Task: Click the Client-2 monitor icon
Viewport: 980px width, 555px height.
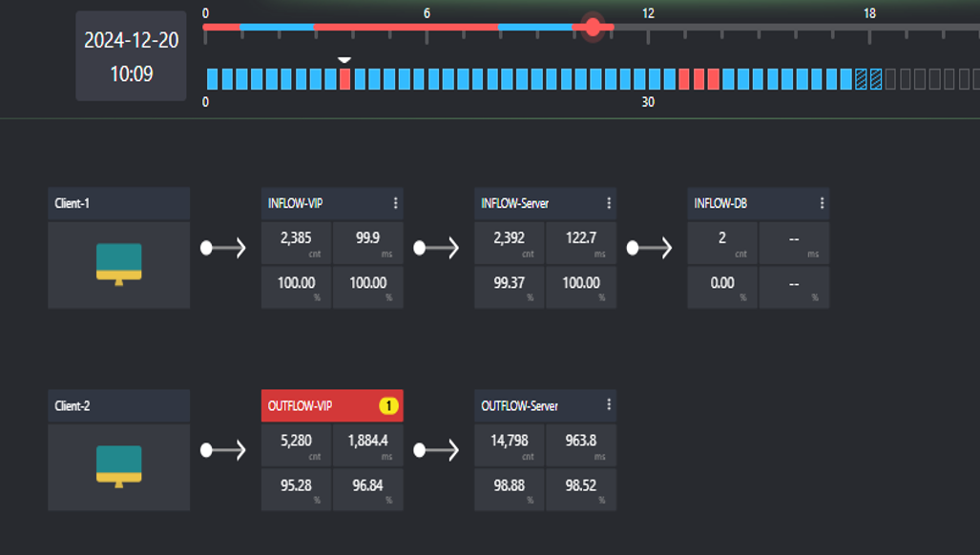Action: (118, 465)
